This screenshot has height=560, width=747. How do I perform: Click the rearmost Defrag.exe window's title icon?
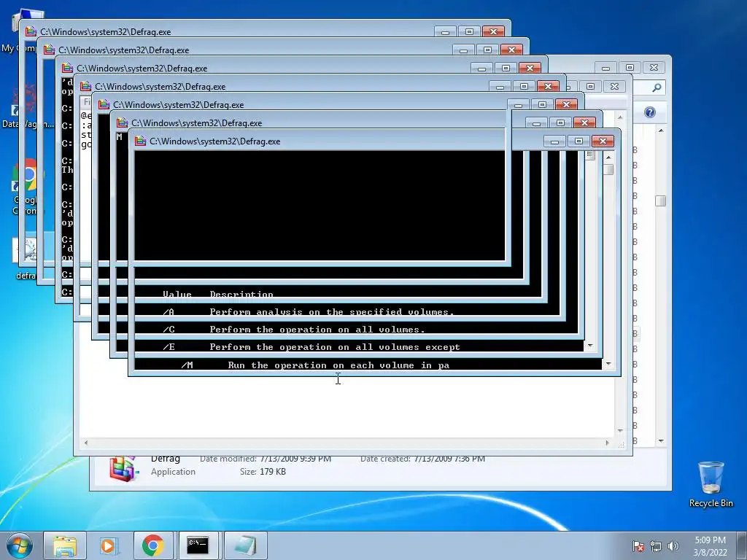(x=31, y=31)
